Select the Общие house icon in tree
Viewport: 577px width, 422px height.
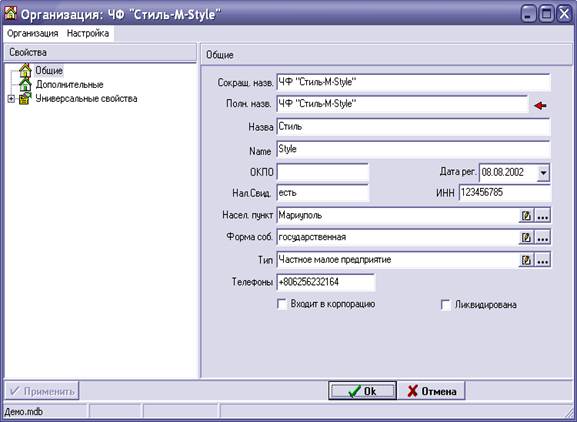click(x=25, y=70)
